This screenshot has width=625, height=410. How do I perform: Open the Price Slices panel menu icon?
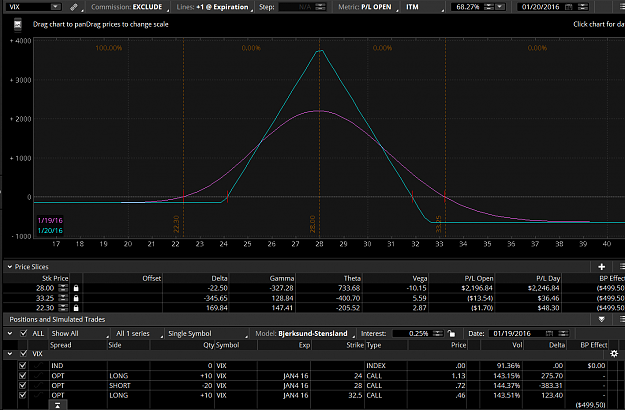tap(622, 267)
